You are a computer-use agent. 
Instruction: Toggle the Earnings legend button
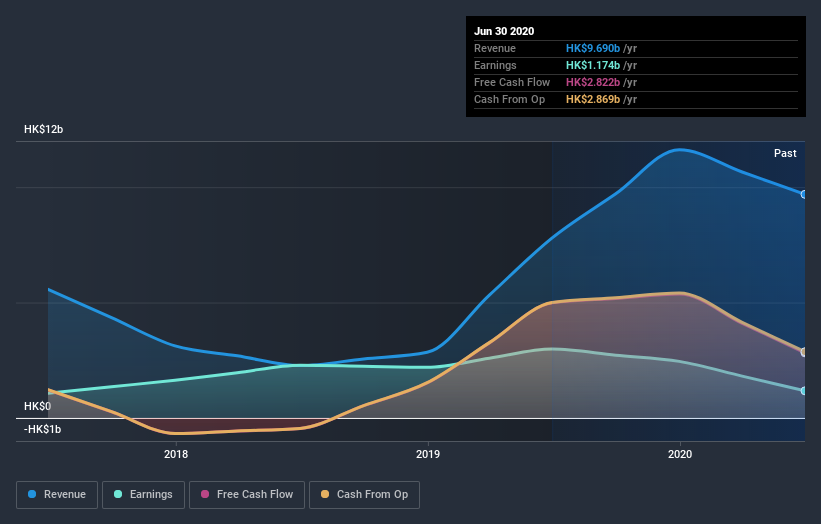click(143, 495)
